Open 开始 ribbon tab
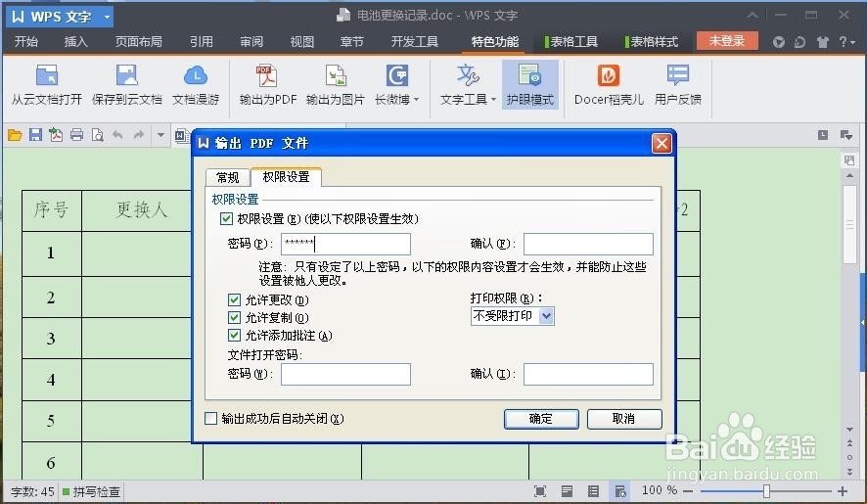This screenshot has height=504, width=867. click(26, 41)
